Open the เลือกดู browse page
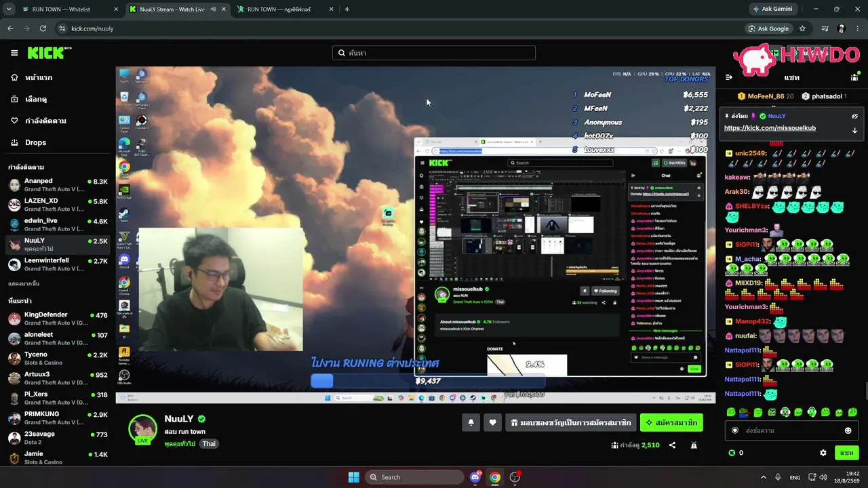 (36, 99)
